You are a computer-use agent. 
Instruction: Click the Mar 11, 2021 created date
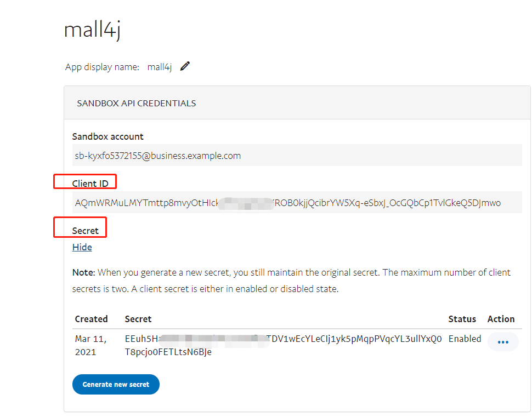90,345
